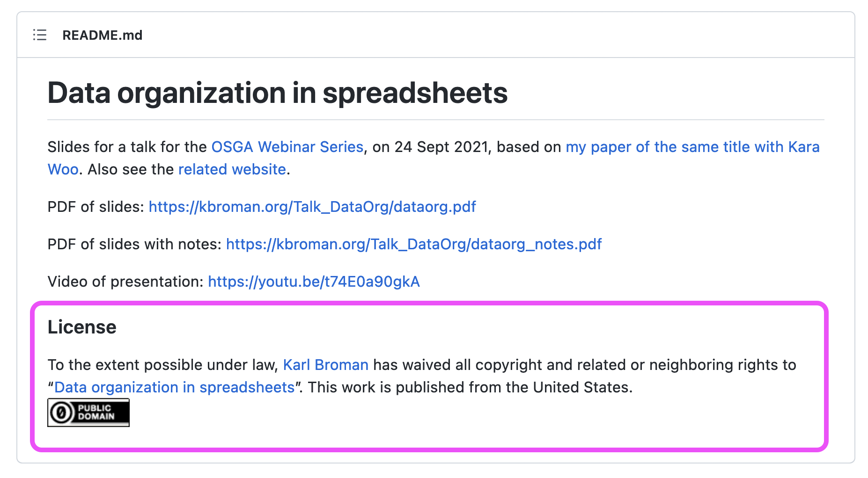Screen dimensions: 868x478
Task: Click "This work is published from the United States"
Action: click(470, 387)
